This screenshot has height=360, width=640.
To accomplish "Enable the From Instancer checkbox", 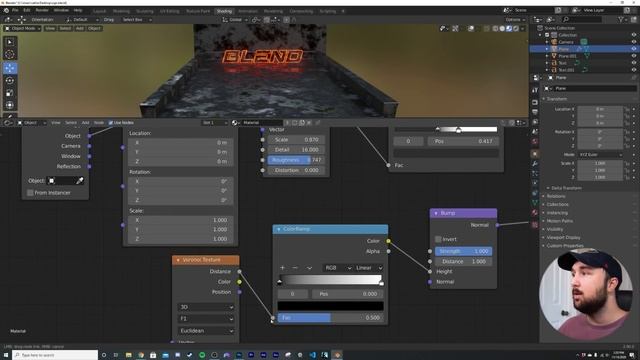I will click(x=30, y=193).
